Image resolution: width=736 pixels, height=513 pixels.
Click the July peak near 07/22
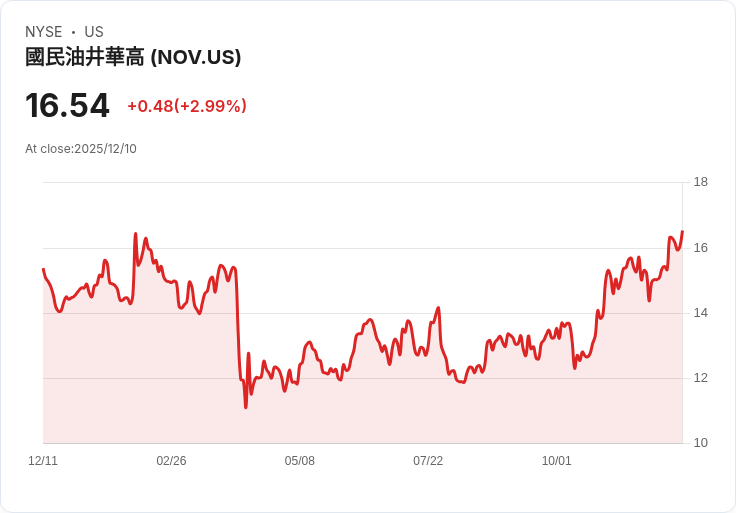tap(438, 308)
